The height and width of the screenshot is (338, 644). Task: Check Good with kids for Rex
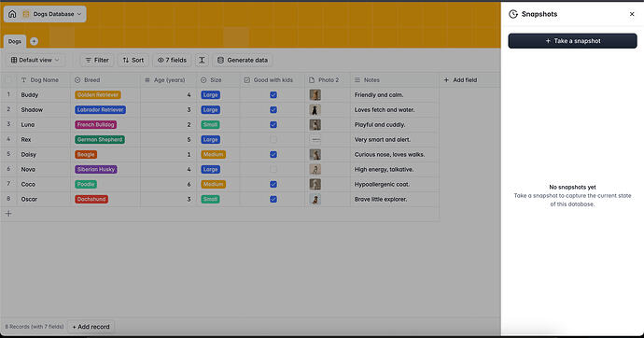pos(273,140)
